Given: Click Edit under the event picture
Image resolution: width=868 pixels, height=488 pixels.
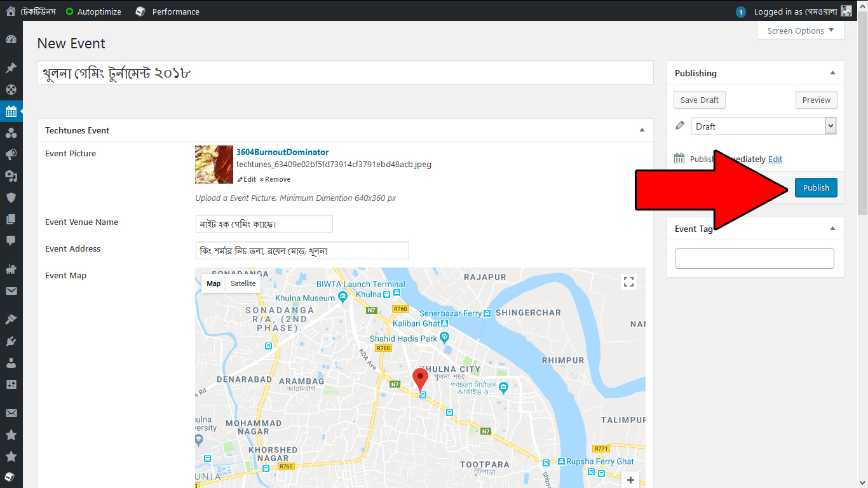Looking at the screenshot, I should [x=247, y=179].
